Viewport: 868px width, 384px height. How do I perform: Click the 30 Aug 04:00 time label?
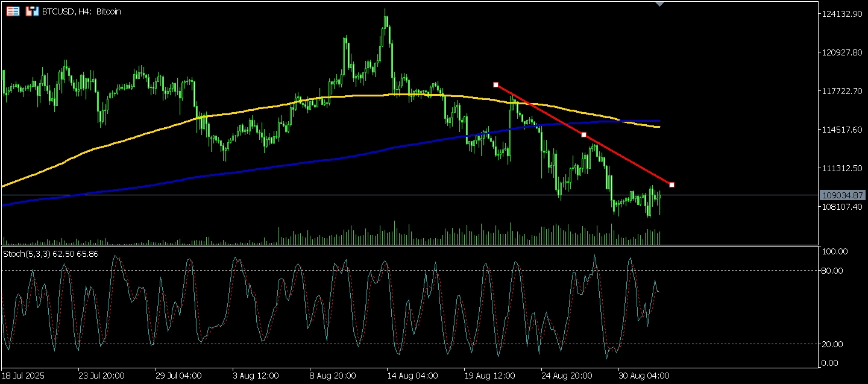click(644, 376)
